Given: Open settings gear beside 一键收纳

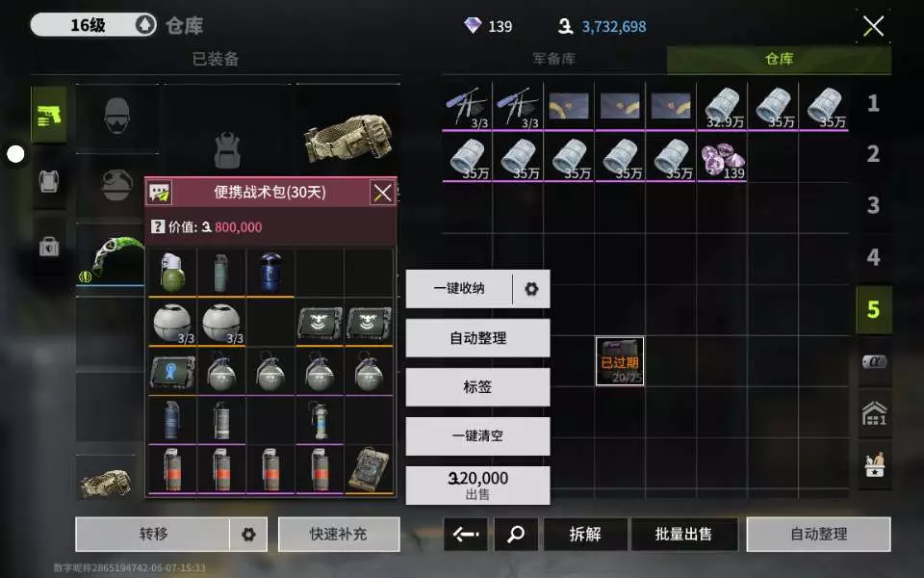Looking at the screenshot, I should pyautogui.click(x=531, y=288).
